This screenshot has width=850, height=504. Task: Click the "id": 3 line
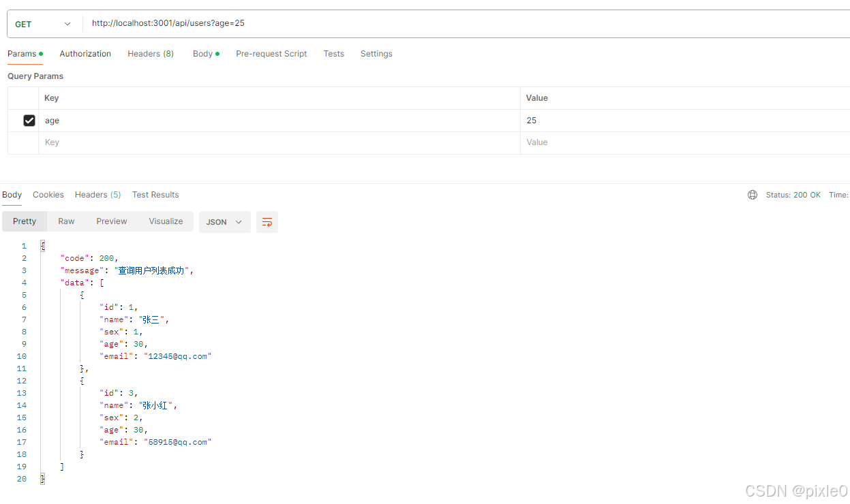pos(119,393)
